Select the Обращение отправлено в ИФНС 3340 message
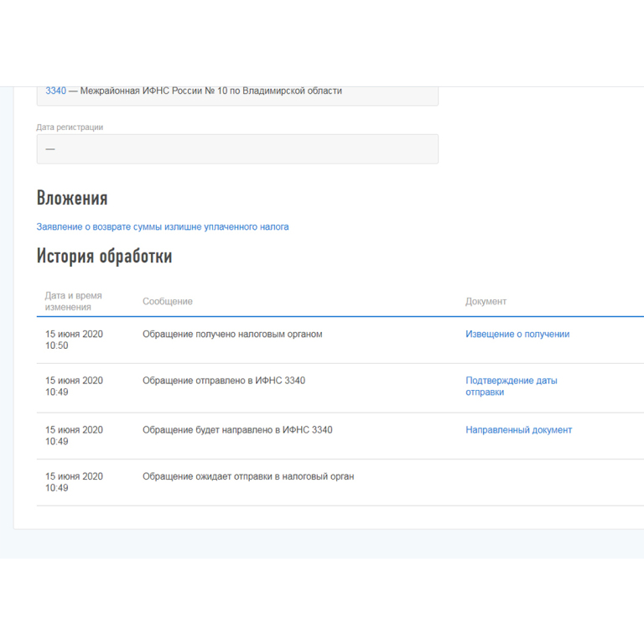The width and height of the screenshot is (644, 644). 223,380
